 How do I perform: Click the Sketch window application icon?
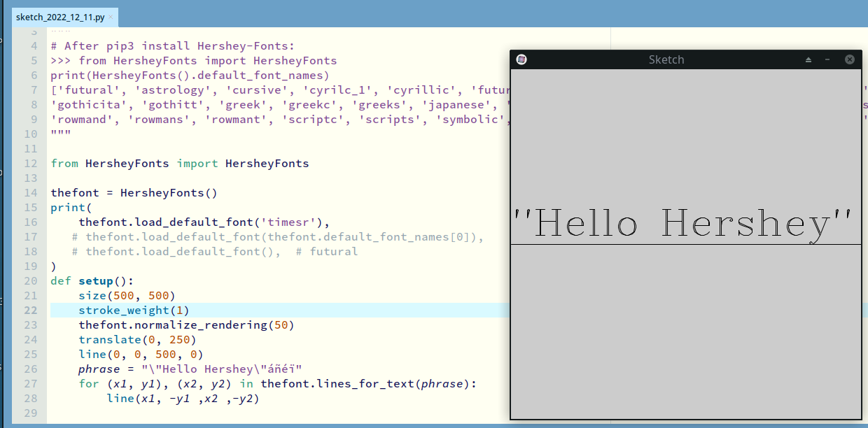click(521, 59)
